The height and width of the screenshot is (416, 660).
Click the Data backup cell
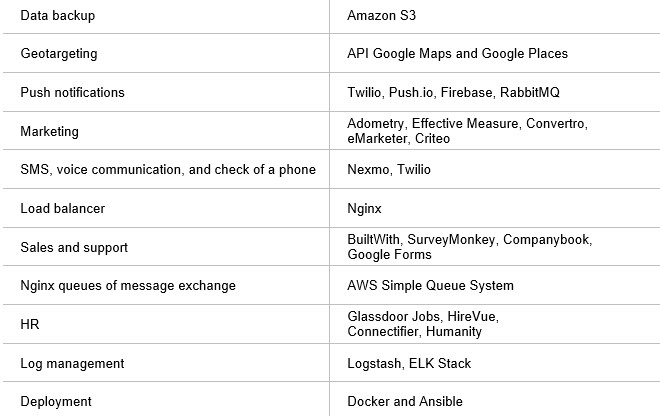click(x=60, y=16)
